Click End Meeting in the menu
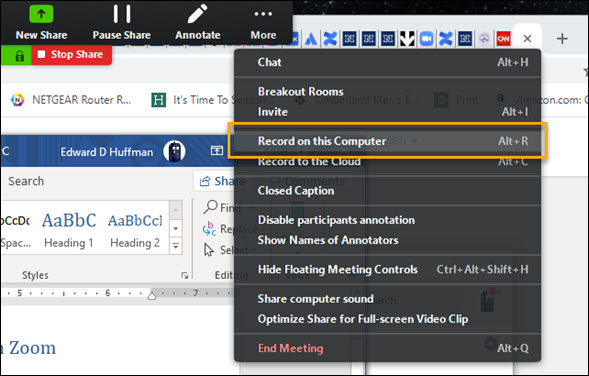 pos(387,349)
